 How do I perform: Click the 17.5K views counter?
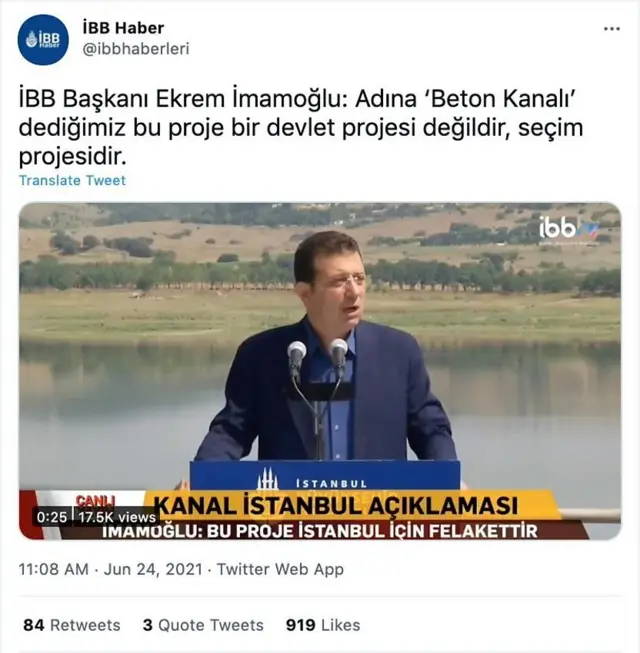[x=117, y=517]
